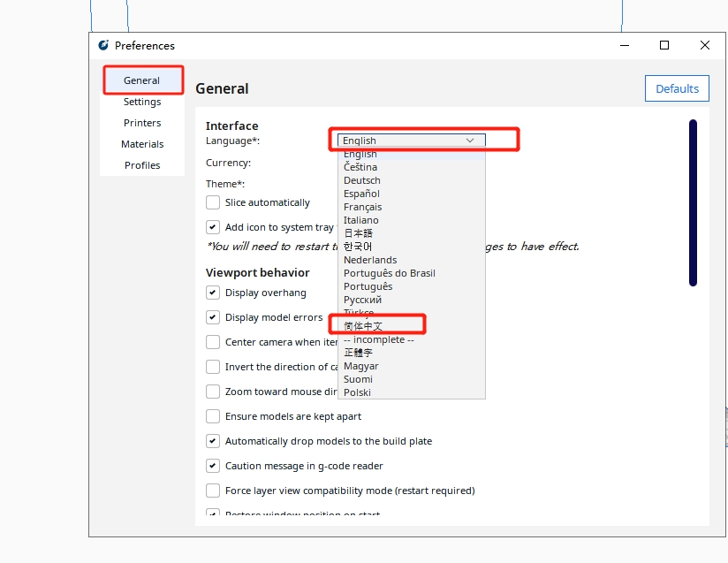Open the General preferences tab
The height and width of the screenshot is (563, 728).
pos(142,80)
